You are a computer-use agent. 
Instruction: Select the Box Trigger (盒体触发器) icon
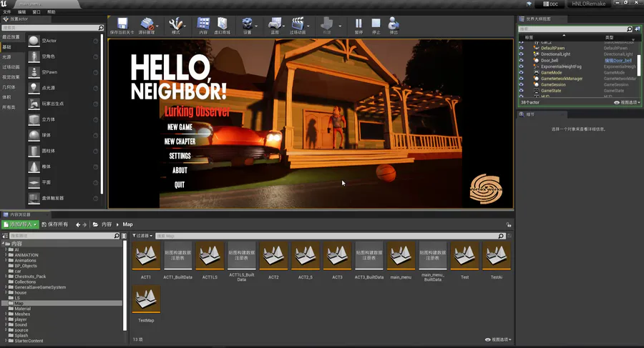[34, 198]
